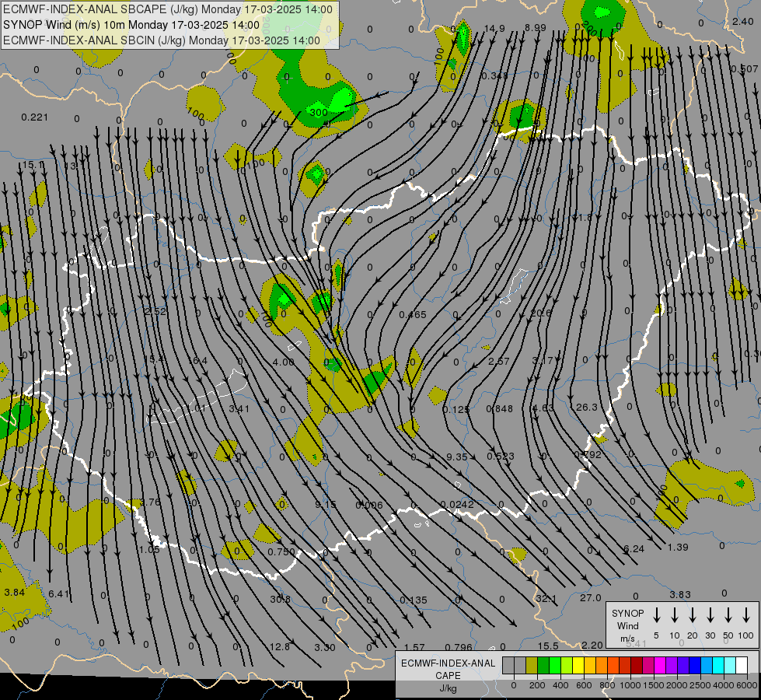Click the 2.40 value in top-right corner
761x700 pixels.
(743, 21)
